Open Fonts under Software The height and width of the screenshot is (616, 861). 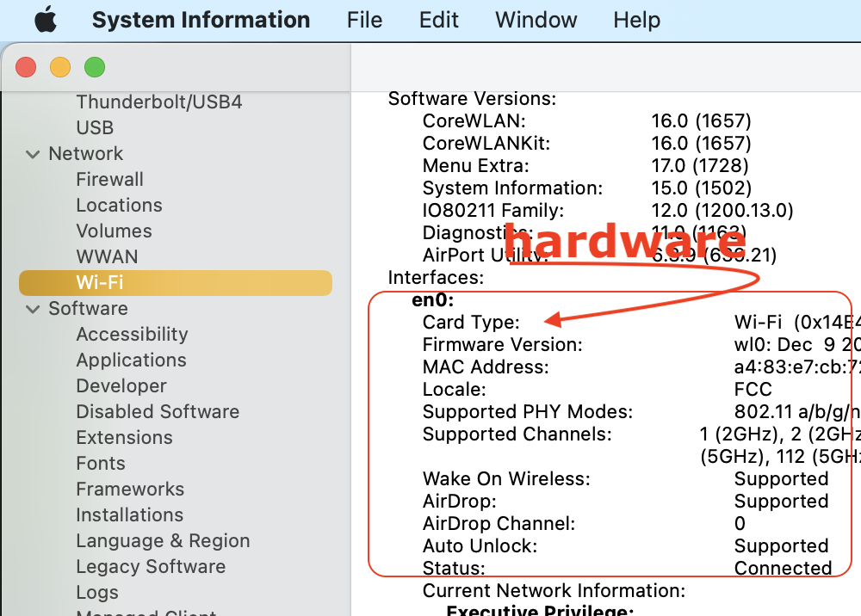(x=101, y=463)
